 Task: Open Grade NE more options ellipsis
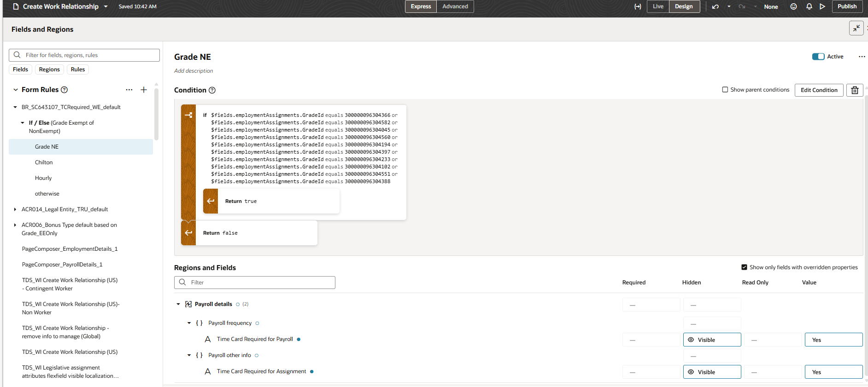tap(862, 57)
